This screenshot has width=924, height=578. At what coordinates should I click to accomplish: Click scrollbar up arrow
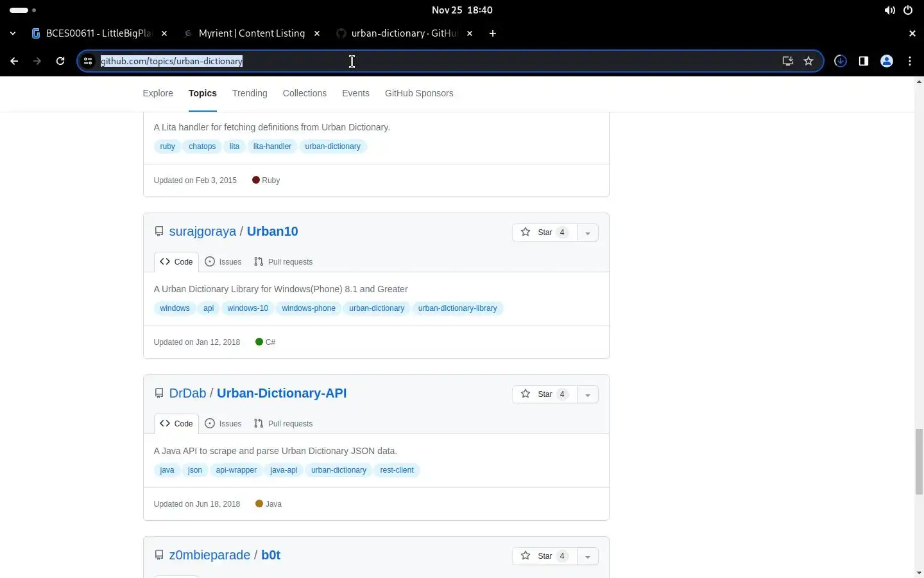tap(919, 82)
